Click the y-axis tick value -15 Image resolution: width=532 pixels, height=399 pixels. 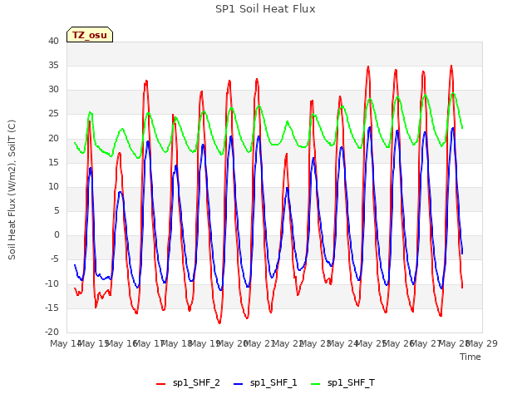coord(52,308)
